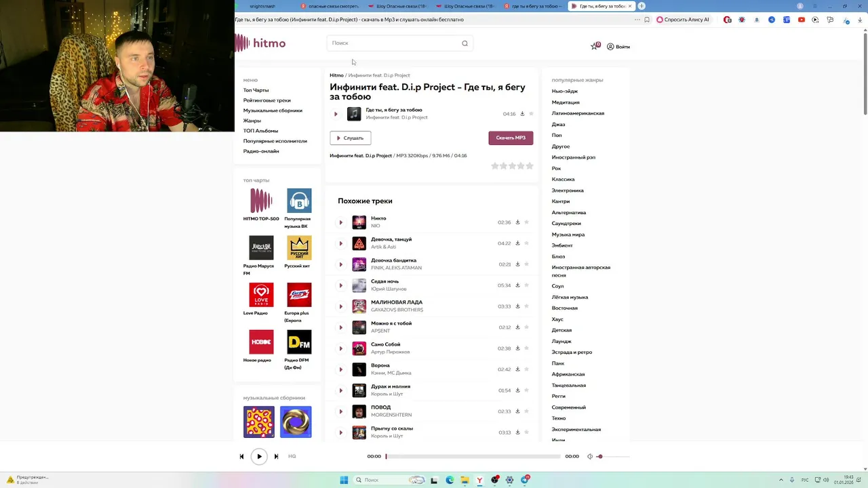
Task: Click the taskbar Поиск search box
Action: click(x=390, y=480)
